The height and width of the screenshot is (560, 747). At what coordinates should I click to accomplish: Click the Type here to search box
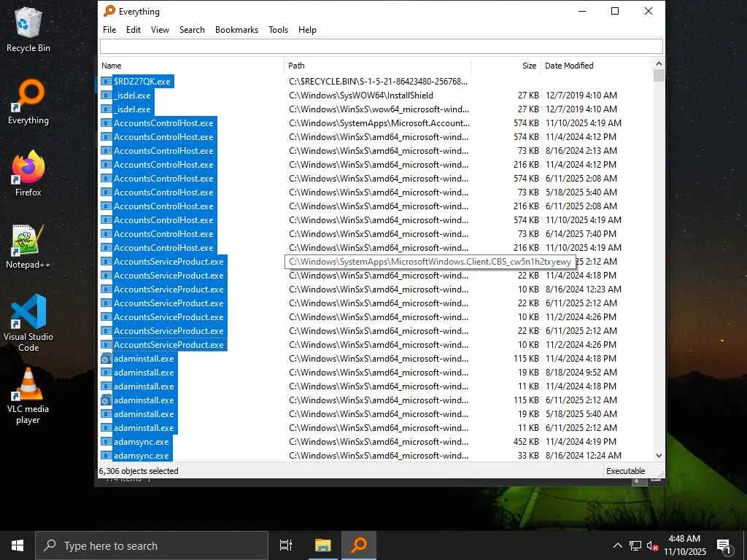click(x=152, y=545)
